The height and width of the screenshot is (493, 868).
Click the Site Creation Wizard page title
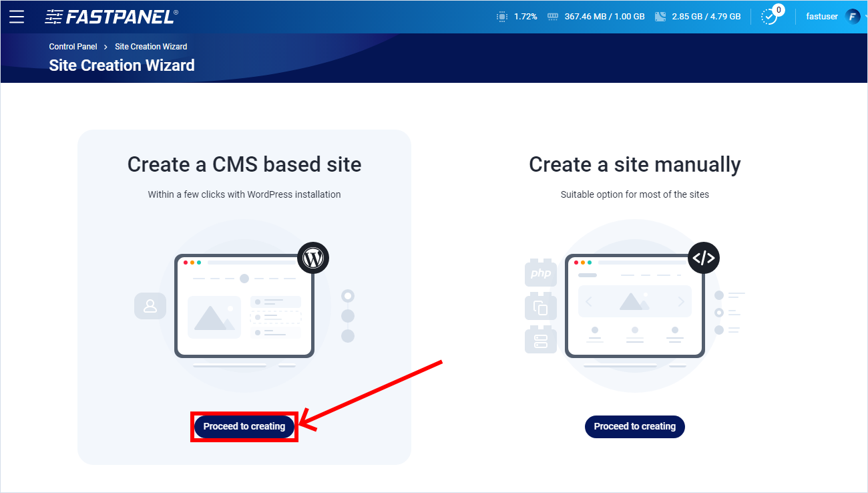tap(122, 65)
